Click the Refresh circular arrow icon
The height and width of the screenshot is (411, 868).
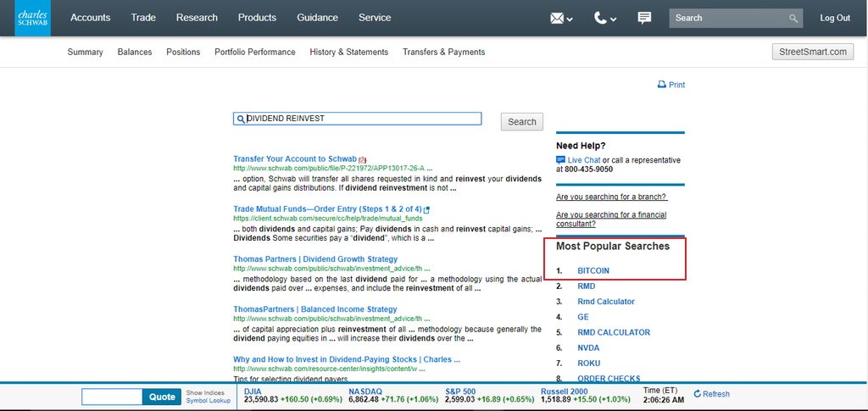pos(698,394)
